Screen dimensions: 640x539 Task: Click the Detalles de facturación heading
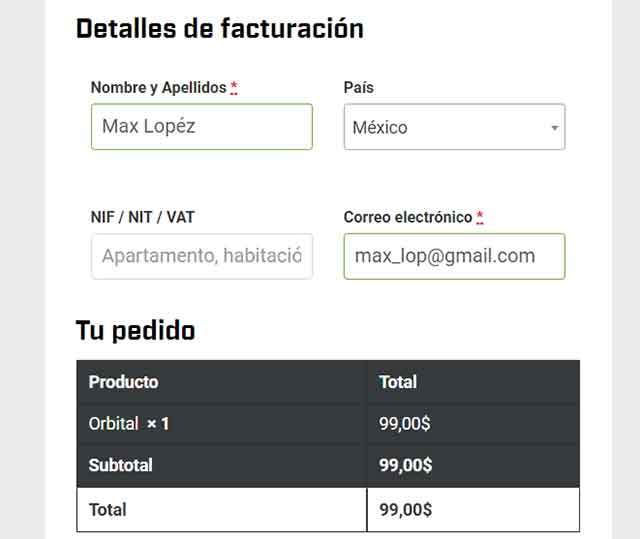[x=219, y=28]
